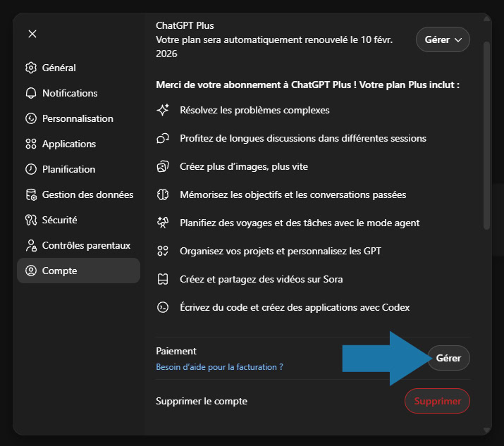Click the renewal date text 10 févr. 2026
This screenshot has height=446, width=504.
click(x=274, y=47)
